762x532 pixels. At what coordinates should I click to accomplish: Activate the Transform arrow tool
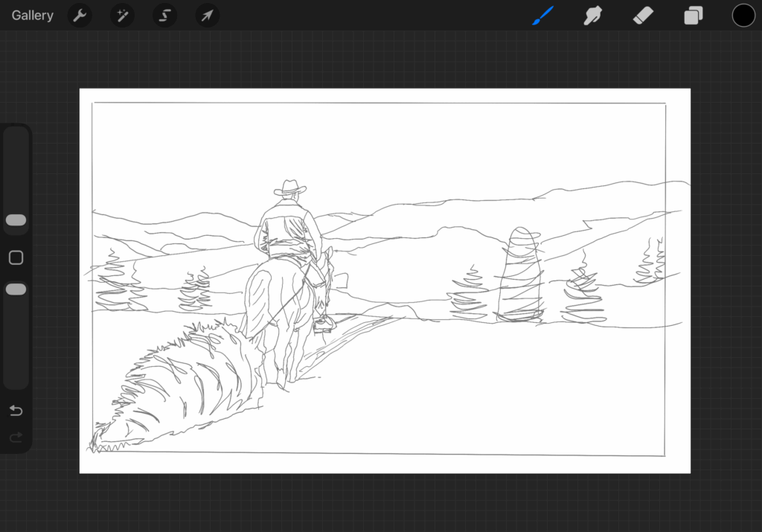click(207, 16)
